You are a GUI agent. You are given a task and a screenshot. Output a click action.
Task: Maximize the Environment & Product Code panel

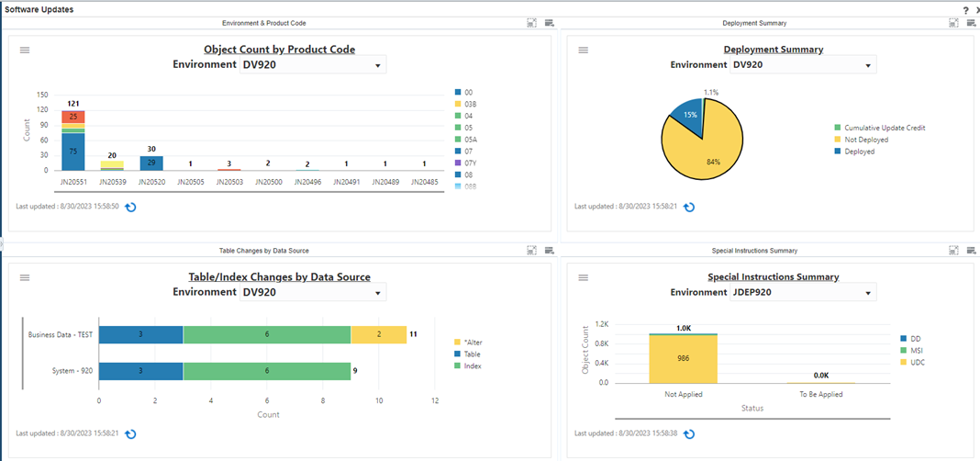pyautogui.click(x=531, y=23)
